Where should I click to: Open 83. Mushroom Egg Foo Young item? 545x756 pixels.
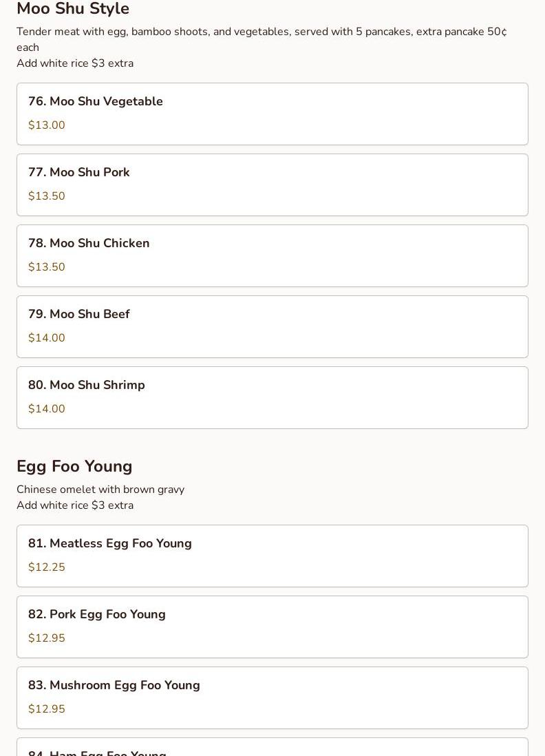pos(272,697)
